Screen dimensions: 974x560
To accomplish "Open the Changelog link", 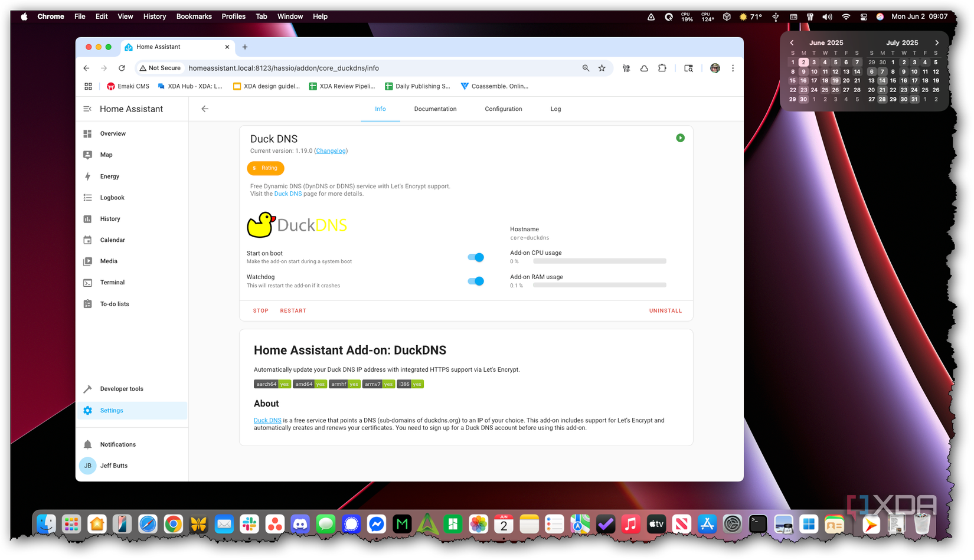I will coord(331,151).
